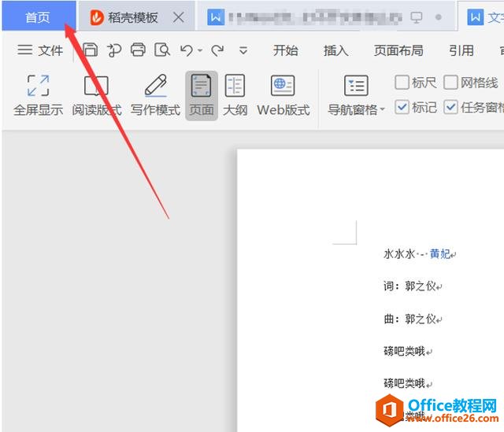504x432 pixels.
Task: Expand the 导航窗格 dropdown arrow
Action: (382, 109)
